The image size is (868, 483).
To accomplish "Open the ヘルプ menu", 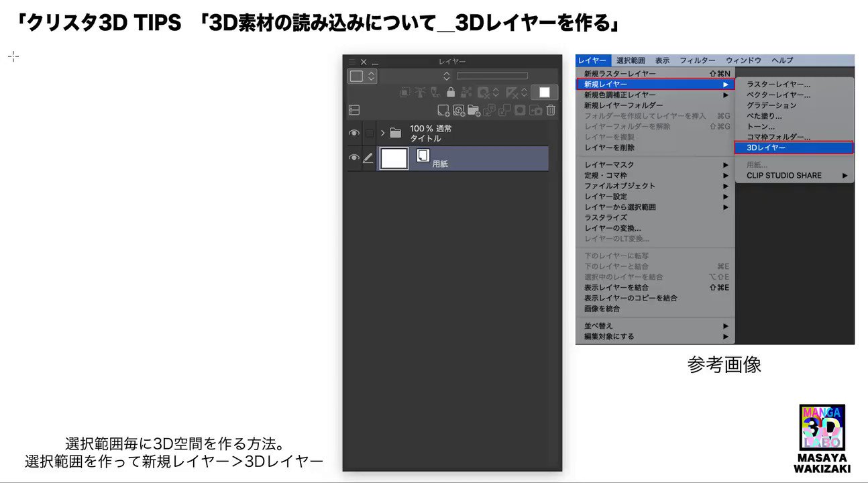I will pyautogui.click(x=781, y=60).
